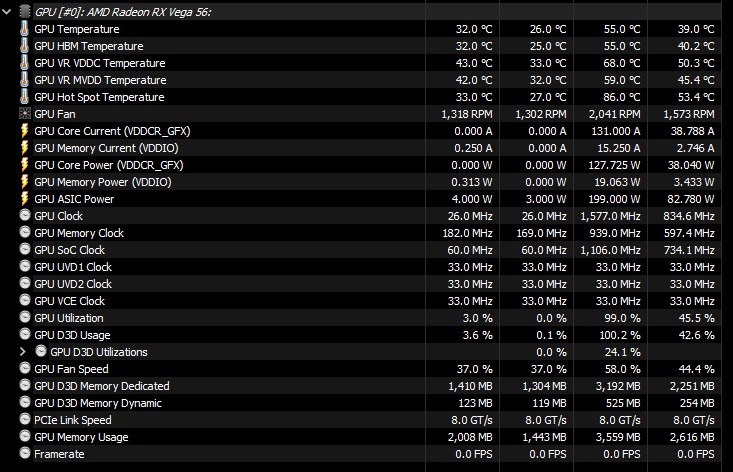Click lightning icon for GPU Memory Current

[24, 148]
